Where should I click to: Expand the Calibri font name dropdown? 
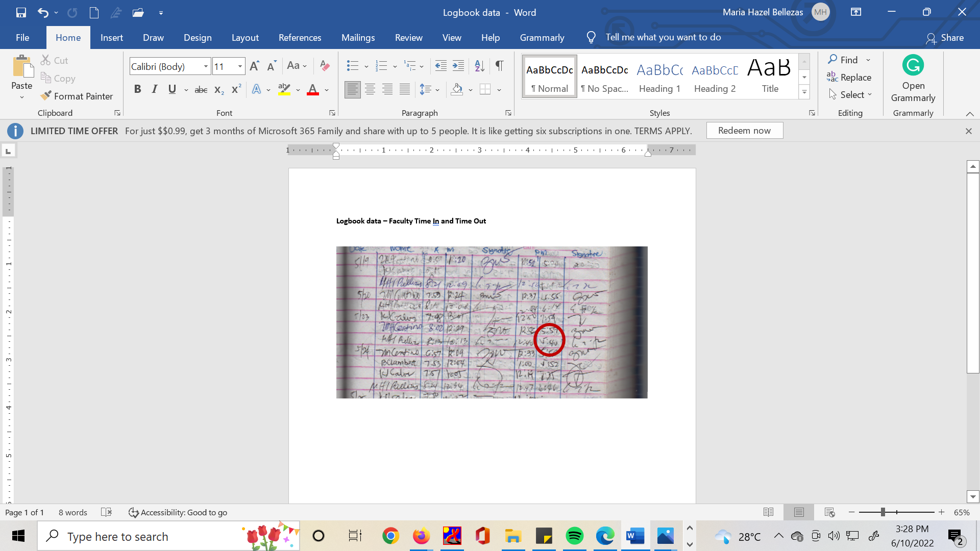[206, 66]
